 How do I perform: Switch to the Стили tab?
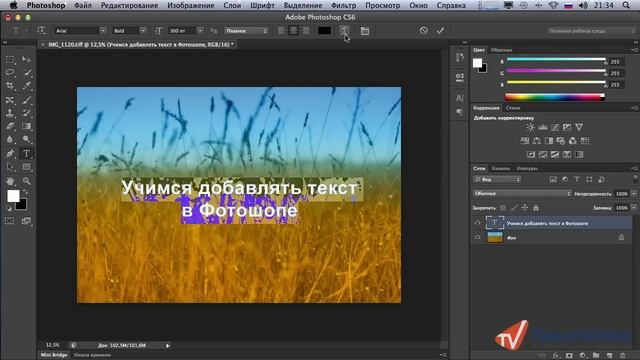coord(513,108)
